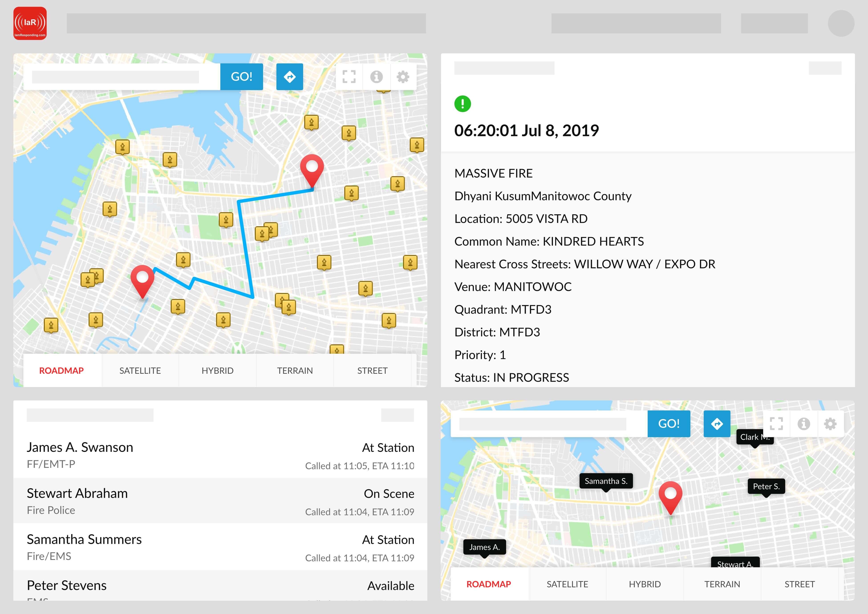Click the IamResponding logo icon
The image size is (868, 614).
(x=30, y=23)
